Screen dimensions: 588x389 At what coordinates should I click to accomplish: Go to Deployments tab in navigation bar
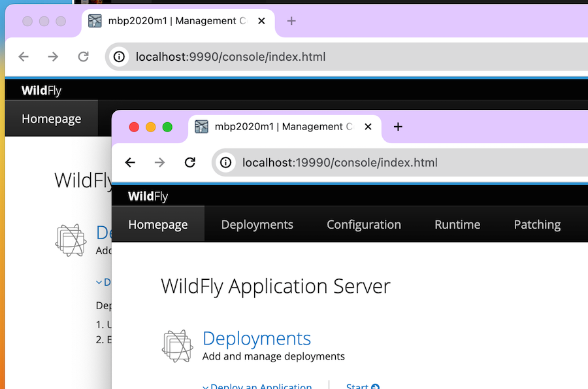click(x=257, y=224)
